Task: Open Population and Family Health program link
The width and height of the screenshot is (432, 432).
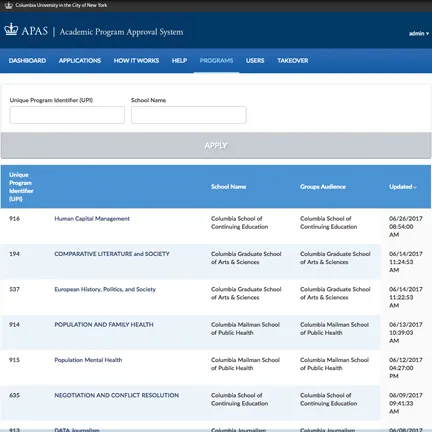Action: 104,325
